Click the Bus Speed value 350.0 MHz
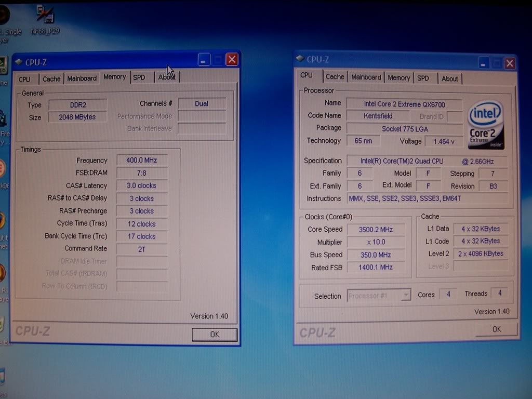532x399 pixels. tap(376, 255)
